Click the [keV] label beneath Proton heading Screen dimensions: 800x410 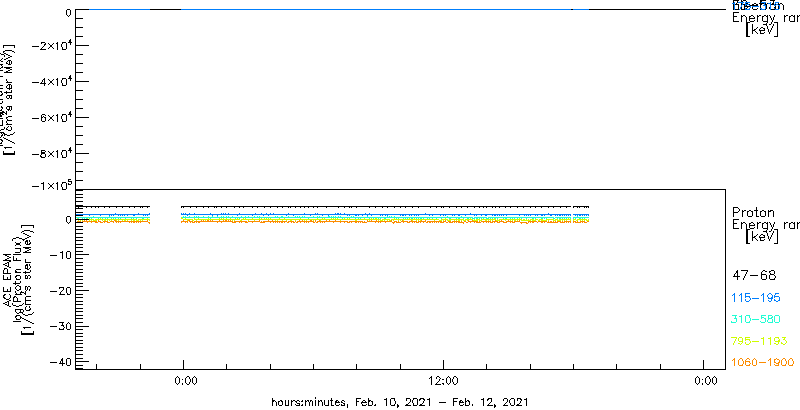[762, 237]
